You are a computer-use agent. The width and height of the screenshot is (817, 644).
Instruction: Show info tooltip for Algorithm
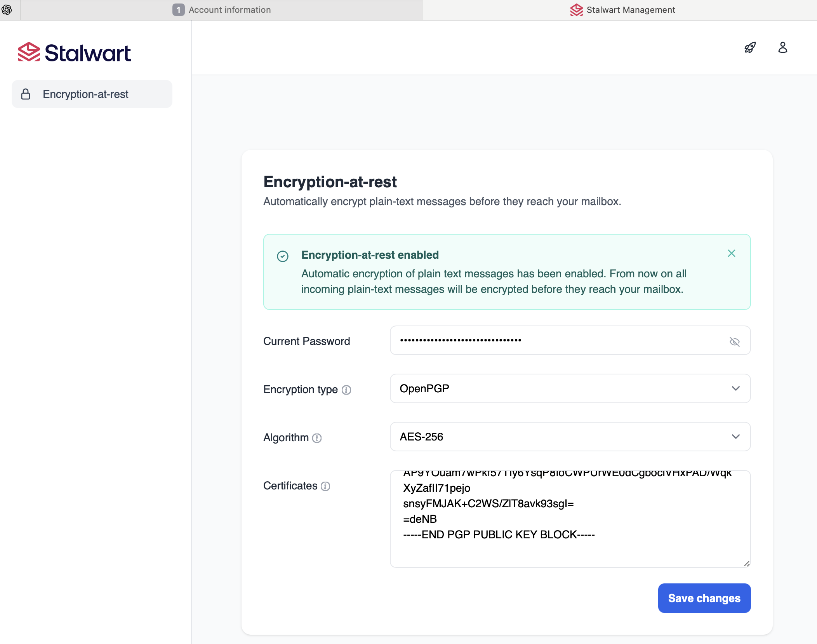317,438
